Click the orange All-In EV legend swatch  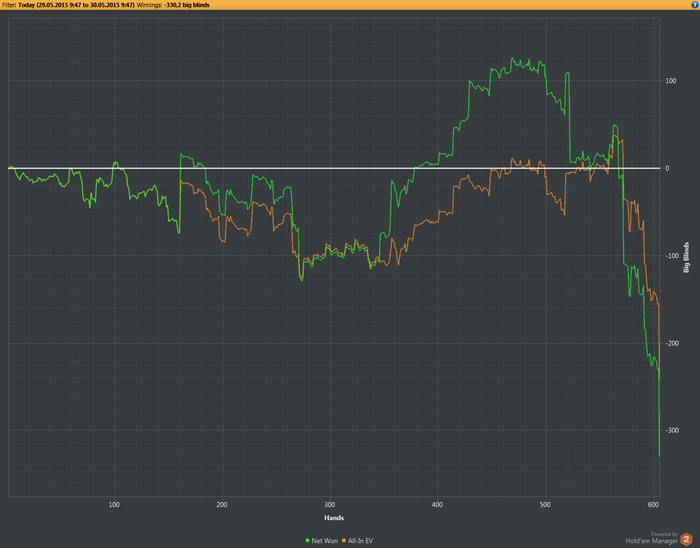[x=344, y=540]
